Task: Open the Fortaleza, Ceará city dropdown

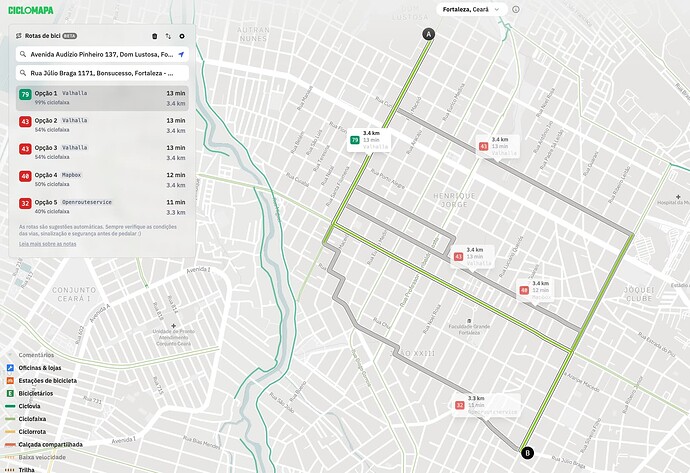Action: (x=471, y=9)
